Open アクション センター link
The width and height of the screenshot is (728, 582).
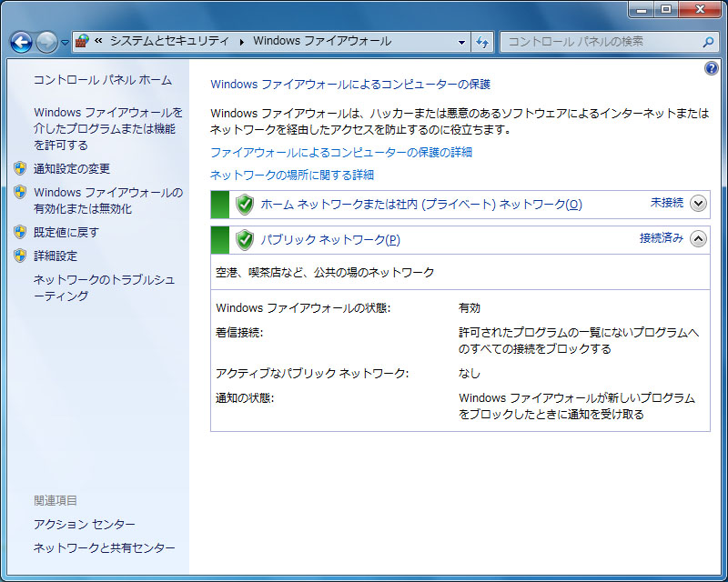[x=84, y=524]
